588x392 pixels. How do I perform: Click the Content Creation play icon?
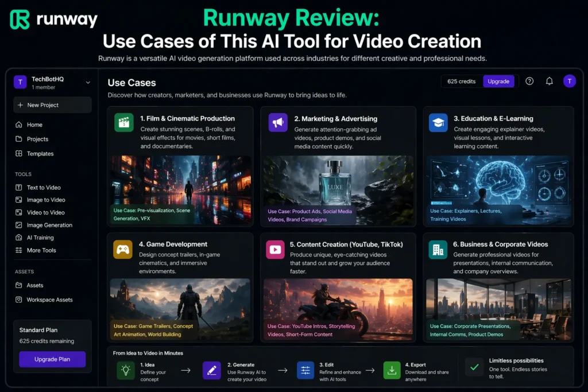point(275,249)
